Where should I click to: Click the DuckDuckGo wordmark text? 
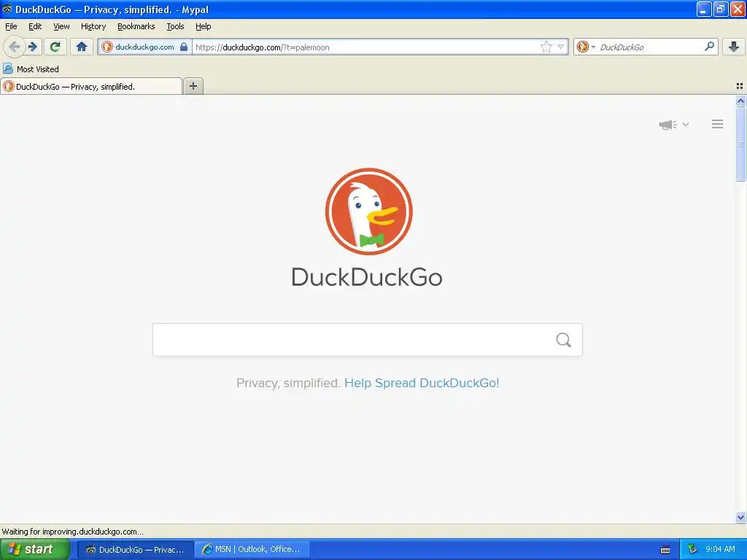click(x=367, y=277)
